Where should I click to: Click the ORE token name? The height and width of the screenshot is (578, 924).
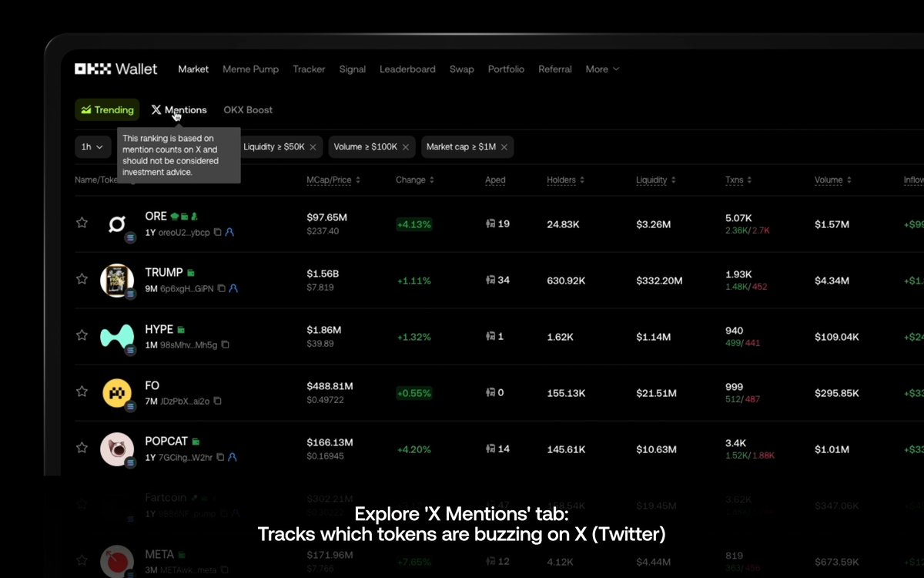pos(156,217)
